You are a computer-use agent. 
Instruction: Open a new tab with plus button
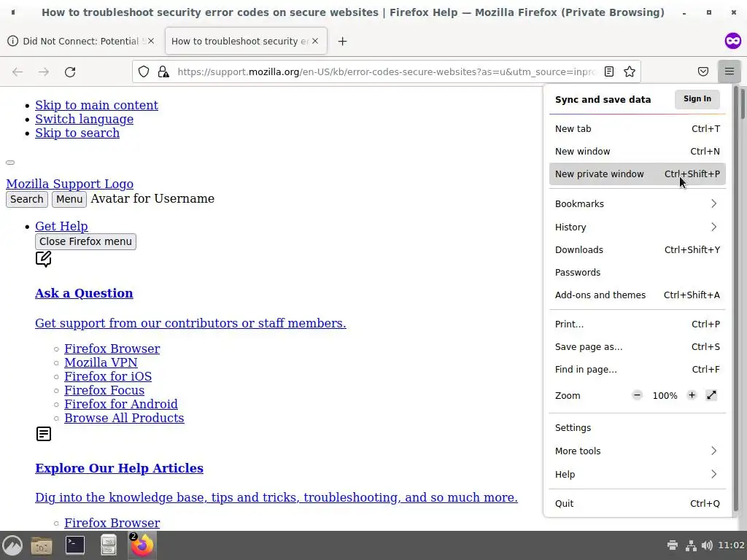click(x=342, y=42)
